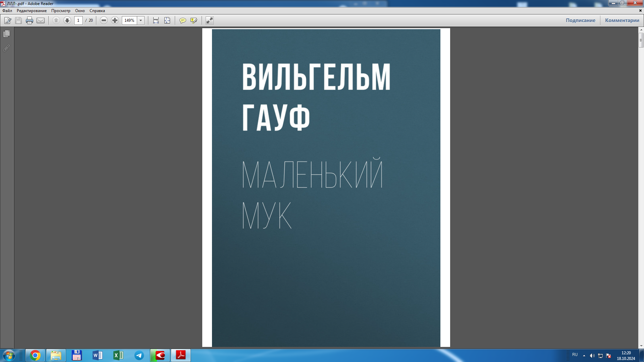Open the zoom level dropdown

coord(141,20)
